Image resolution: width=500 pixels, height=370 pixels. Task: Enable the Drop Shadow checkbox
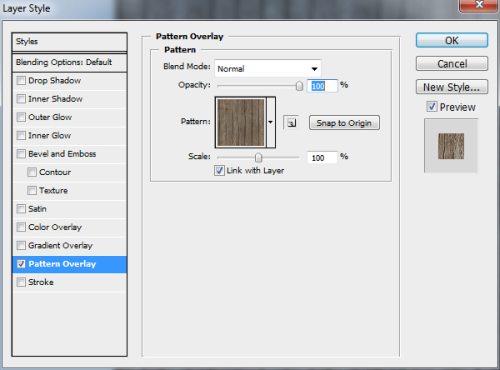tap(21, 80)
